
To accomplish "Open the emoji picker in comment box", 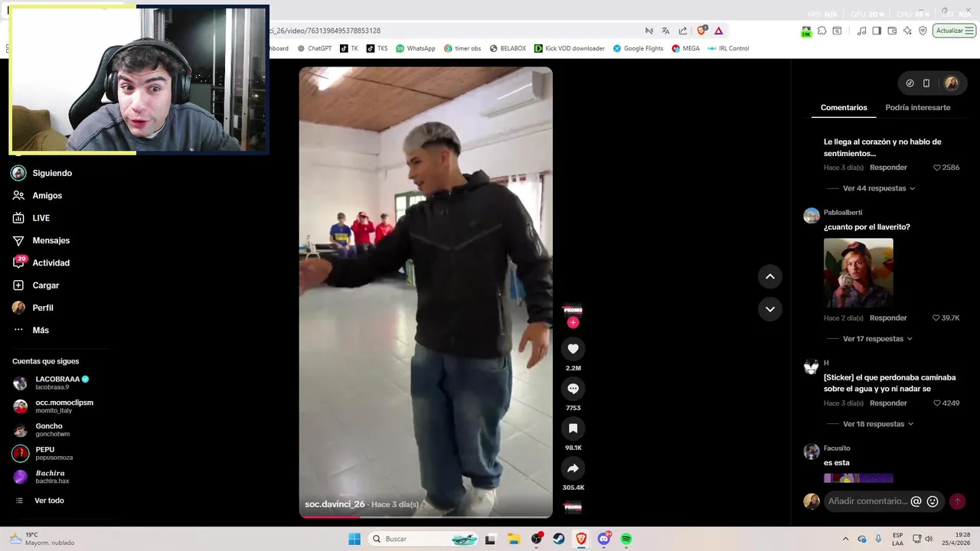I will point(933,501).
